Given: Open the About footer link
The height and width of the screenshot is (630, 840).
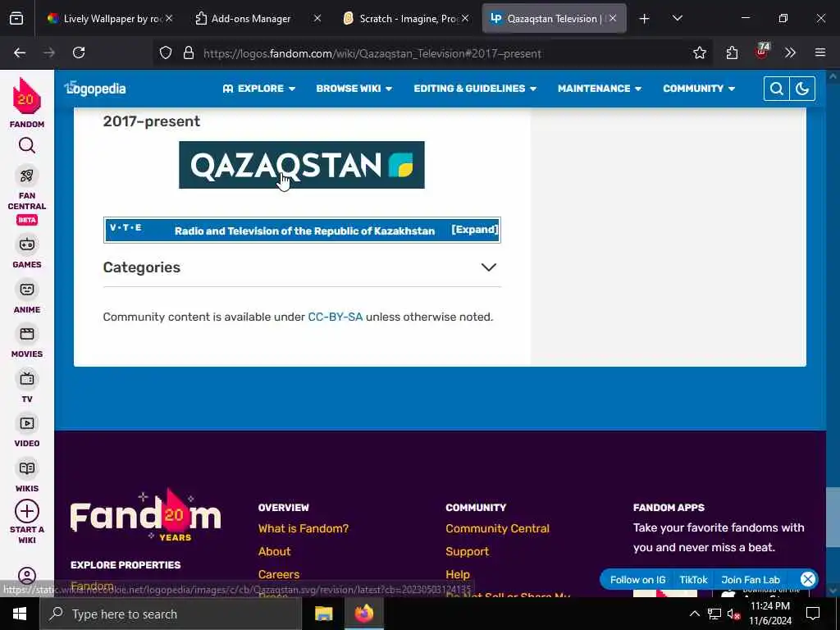Looking at the screenshot, I should click(x=274, y=551).
